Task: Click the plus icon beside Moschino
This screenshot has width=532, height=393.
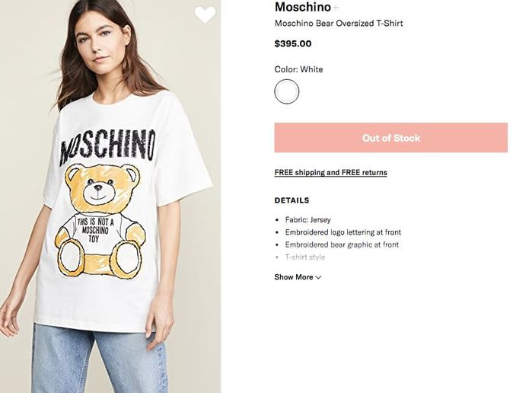Action: (x=336, y=8)
